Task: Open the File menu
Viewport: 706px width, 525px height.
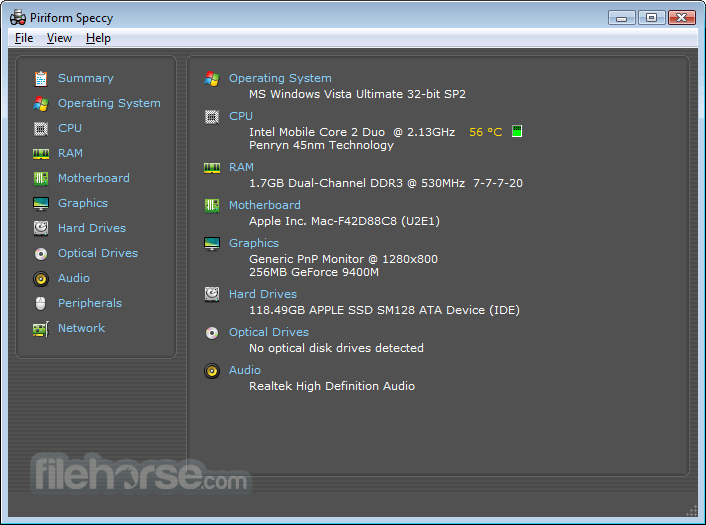Action: 24,38
